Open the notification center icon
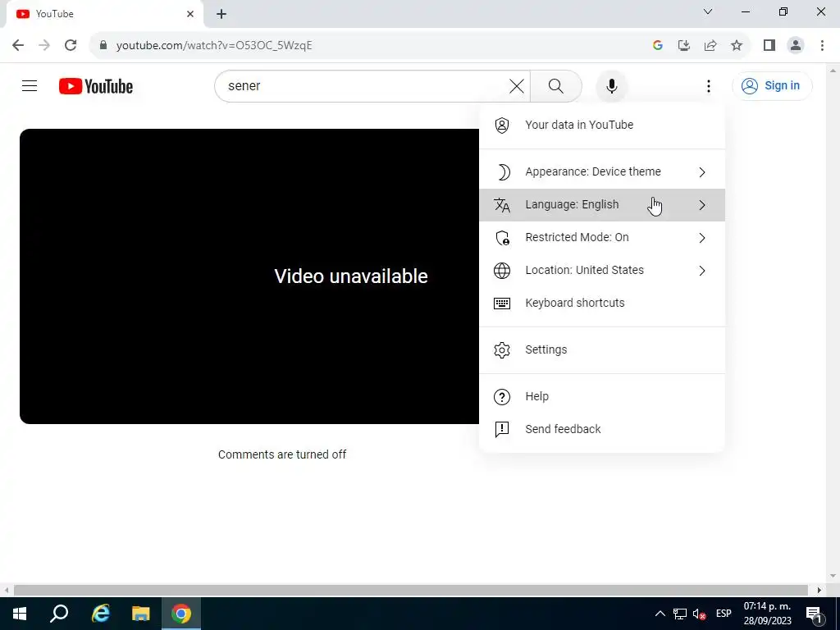The height and width of the screenshot is (630, 840). [813, 614]
